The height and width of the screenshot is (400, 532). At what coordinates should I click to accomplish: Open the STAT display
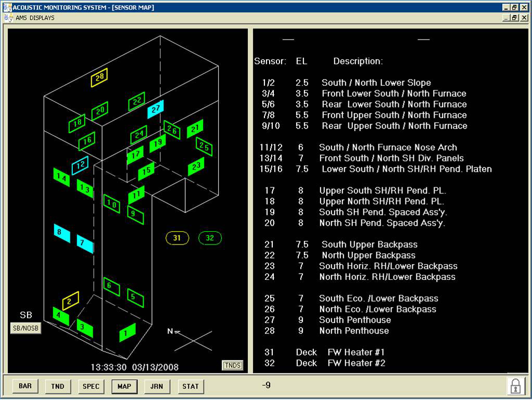[191, 386]
